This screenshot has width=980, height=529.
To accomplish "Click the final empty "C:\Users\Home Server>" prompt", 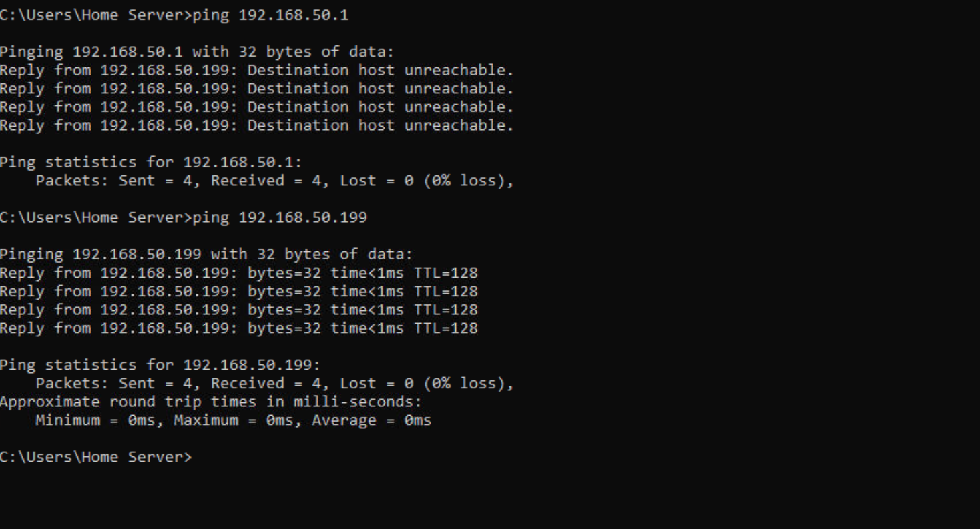I will point(96,457).
